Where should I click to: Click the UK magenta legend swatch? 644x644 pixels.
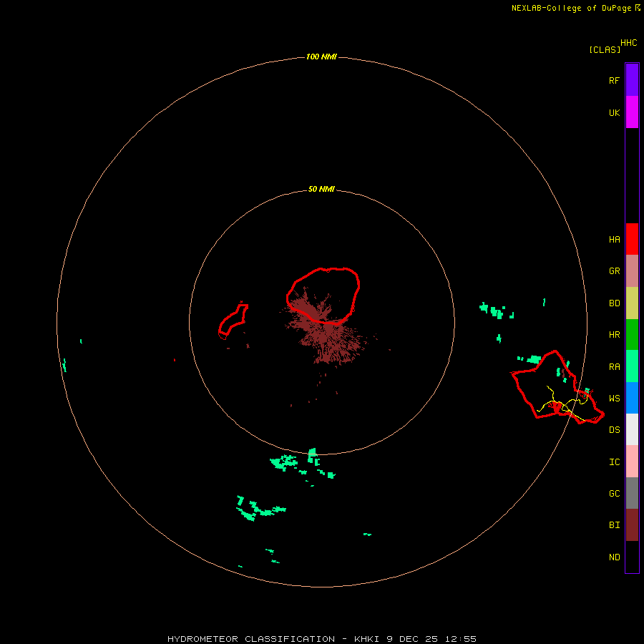point(632,112)
